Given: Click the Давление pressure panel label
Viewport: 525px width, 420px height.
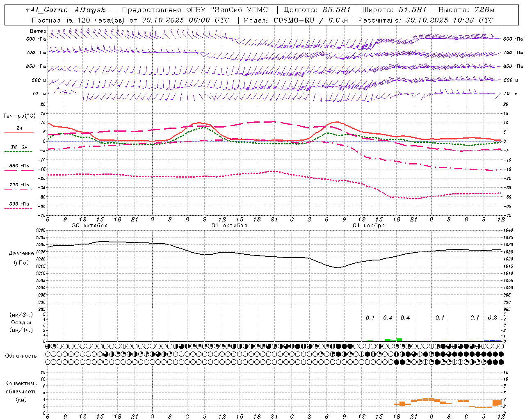Looking at the screenshot, I should click(x=21, y=253).
